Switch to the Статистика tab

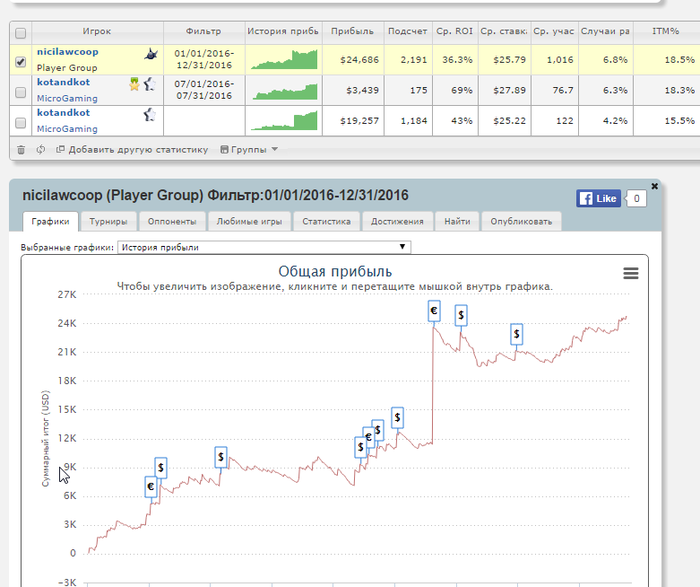coord(326,221)
